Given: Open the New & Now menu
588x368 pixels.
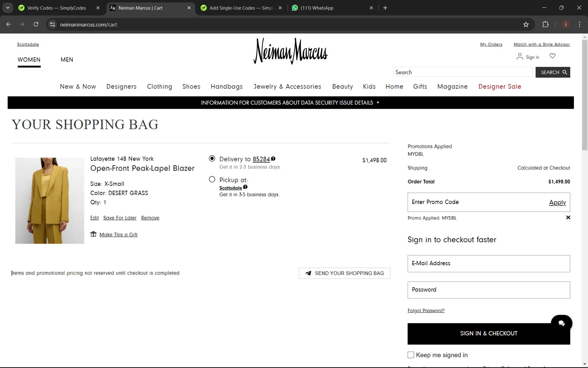Looking at the screenshot, I should pos(78,87).
